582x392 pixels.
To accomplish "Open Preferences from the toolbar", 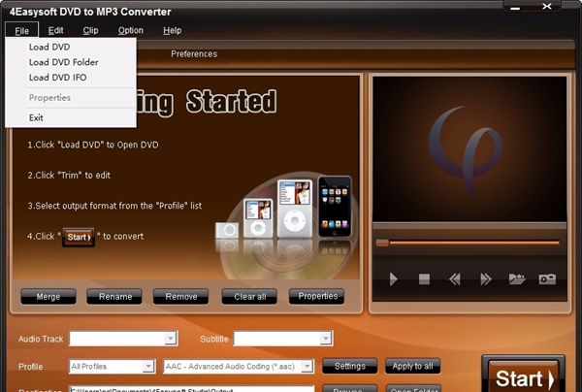I will [x=194, y=53].
